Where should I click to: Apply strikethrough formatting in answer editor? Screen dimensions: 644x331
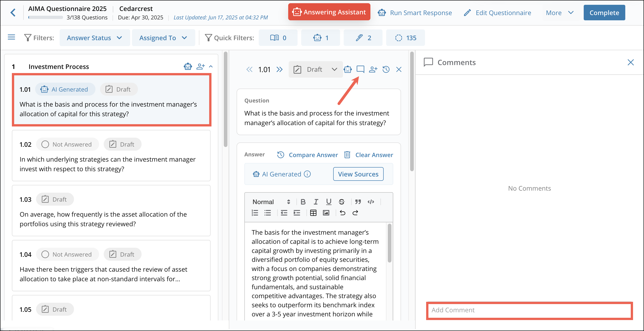point(341,202)
